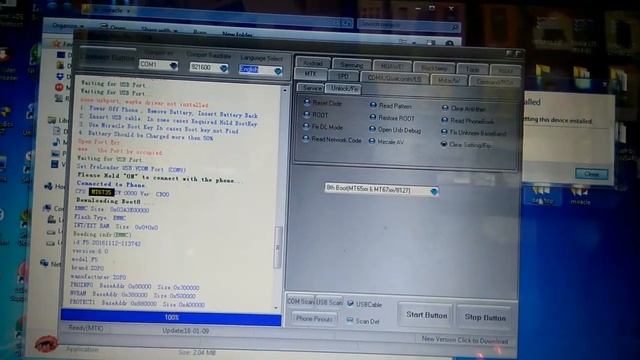The width and height of the screenshot is (640, 360).
Task: Click the log panel vertical scrollbar
Action: tap(278, 247)
